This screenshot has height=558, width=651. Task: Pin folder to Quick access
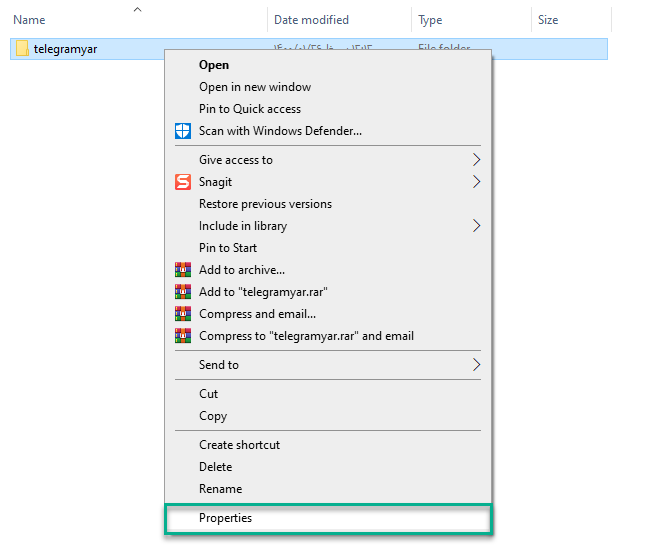click(x=249, y=109)
